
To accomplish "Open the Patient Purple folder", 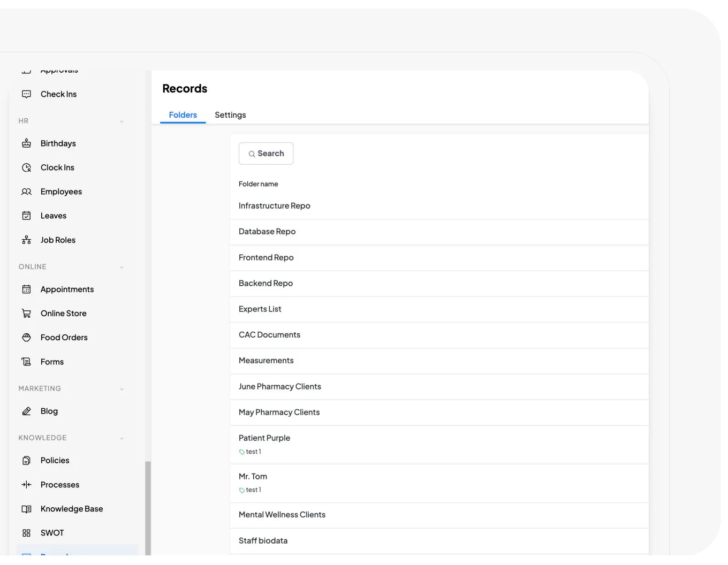I will click(x=439, y=445).
